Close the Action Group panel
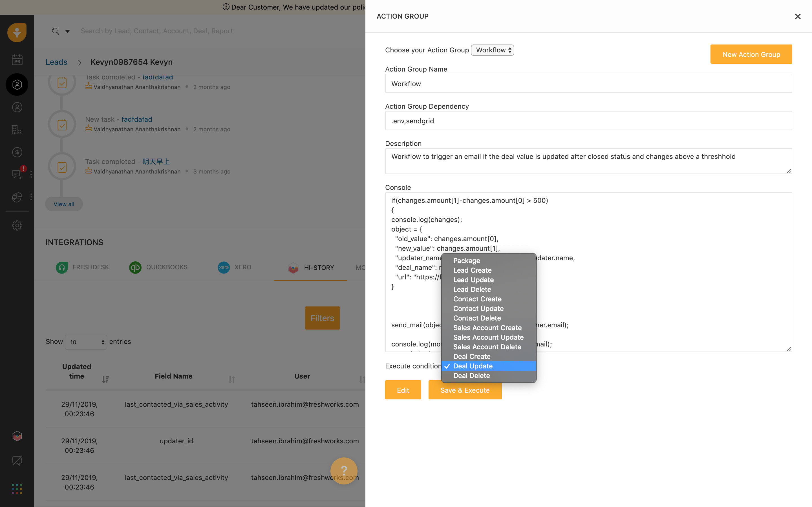The width and height of the screenshot is (812, 507). pyautogui.click(x=798, y=16)
